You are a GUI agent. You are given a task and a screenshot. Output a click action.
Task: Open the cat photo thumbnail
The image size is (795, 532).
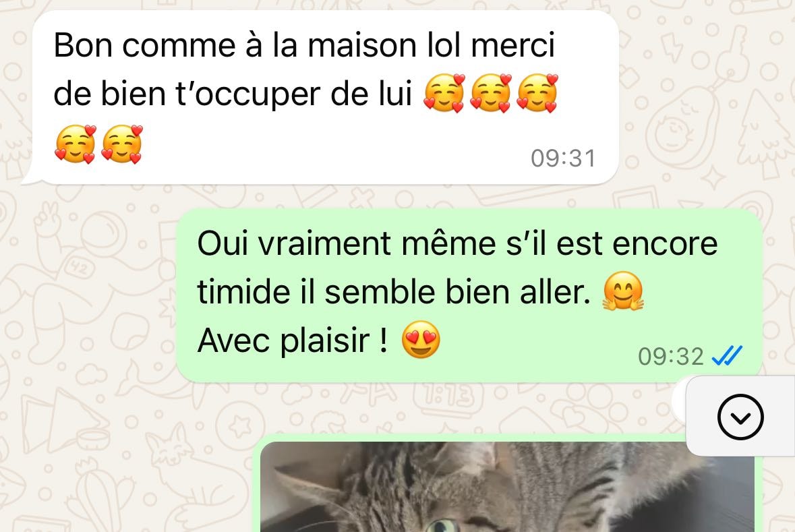[507, 487]
